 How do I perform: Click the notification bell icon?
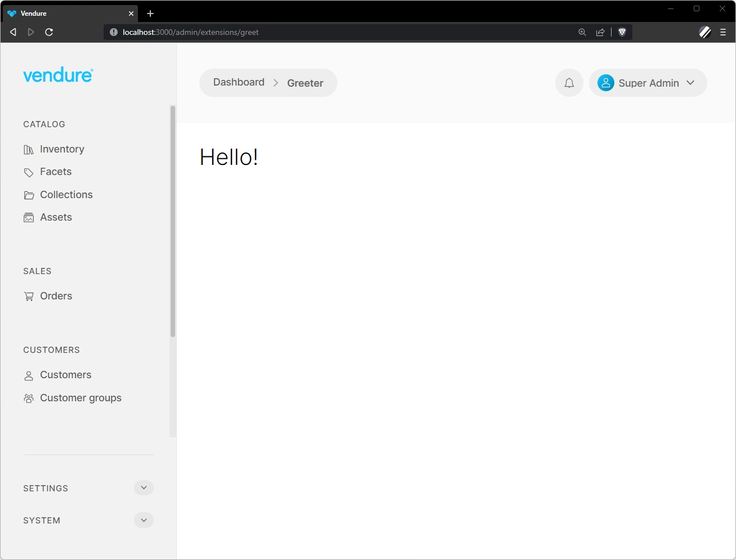(569, 83)
